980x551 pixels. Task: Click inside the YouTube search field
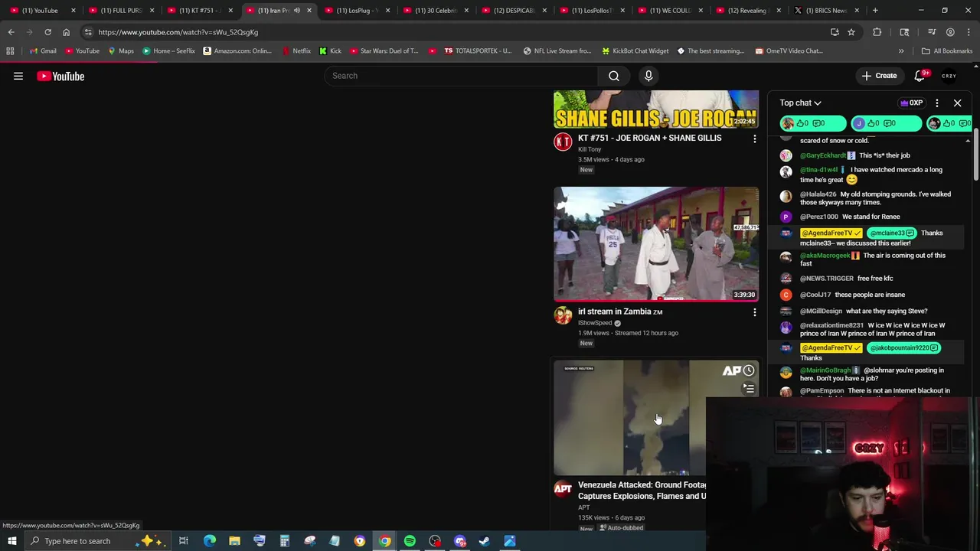pyautogui.click(x=461, y=76)
